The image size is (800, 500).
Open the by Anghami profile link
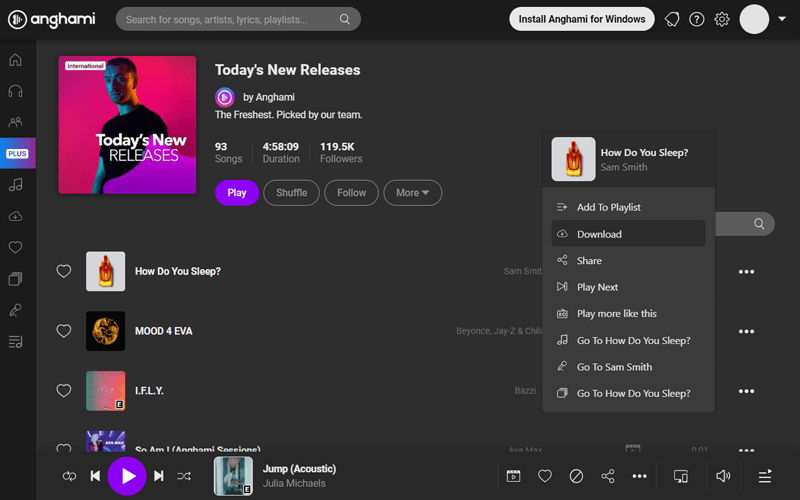pos(268,97)
